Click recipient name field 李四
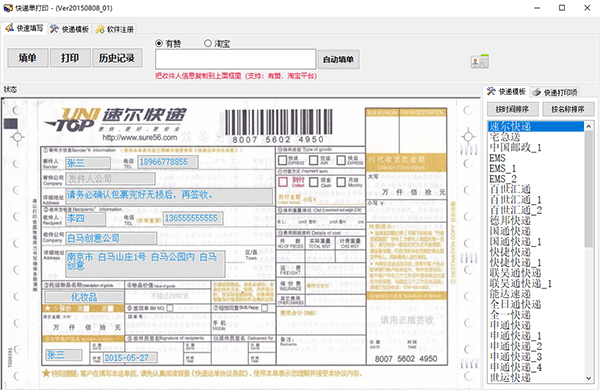 click(85, 219)
